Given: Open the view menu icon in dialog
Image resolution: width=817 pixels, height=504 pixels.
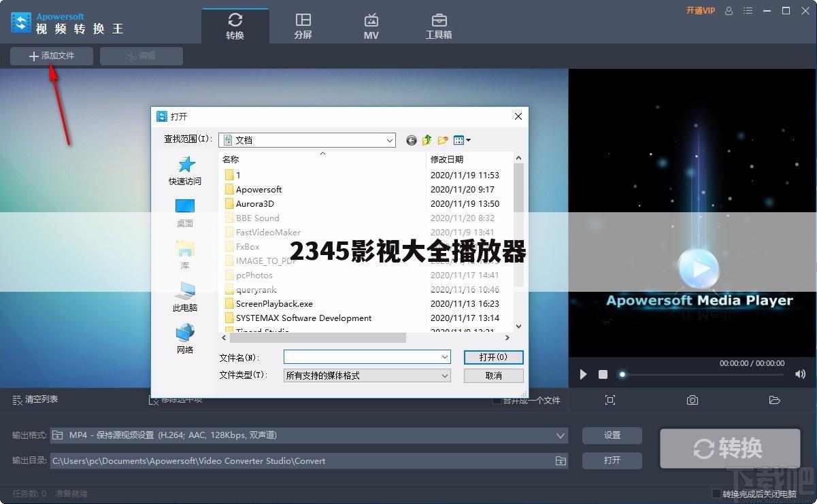Looking at the screenshot, I should coord(462,140).
